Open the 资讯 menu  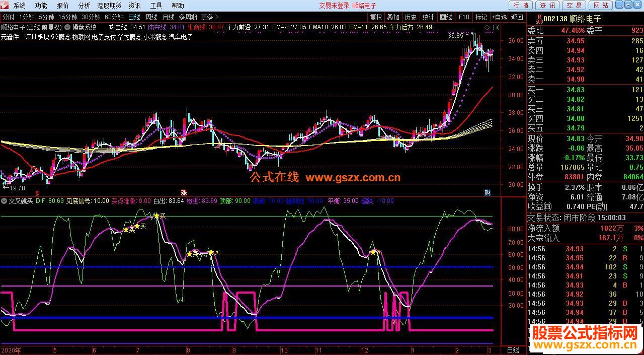(134, 6)
